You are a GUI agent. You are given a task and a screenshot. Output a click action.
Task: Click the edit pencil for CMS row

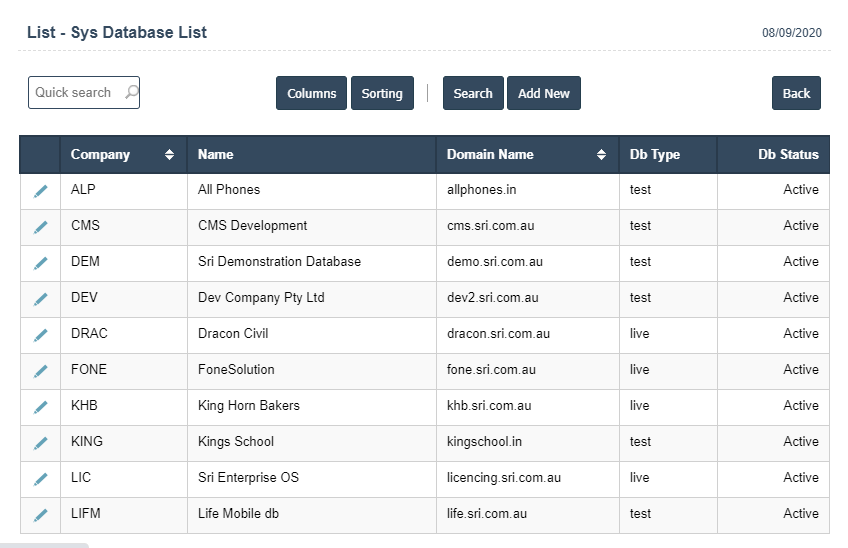pyautogui.click(x=40, y=227)
